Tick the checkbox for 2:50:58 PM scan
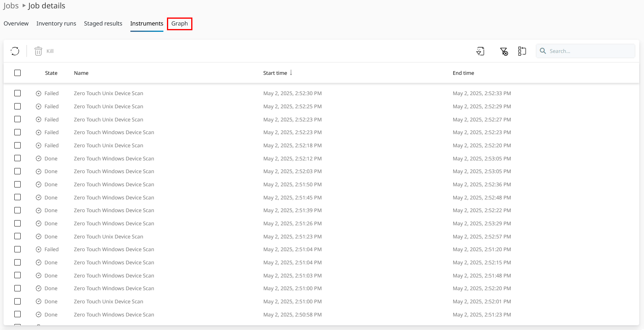Viewport: 644px width, 330px height. (17, 314)
